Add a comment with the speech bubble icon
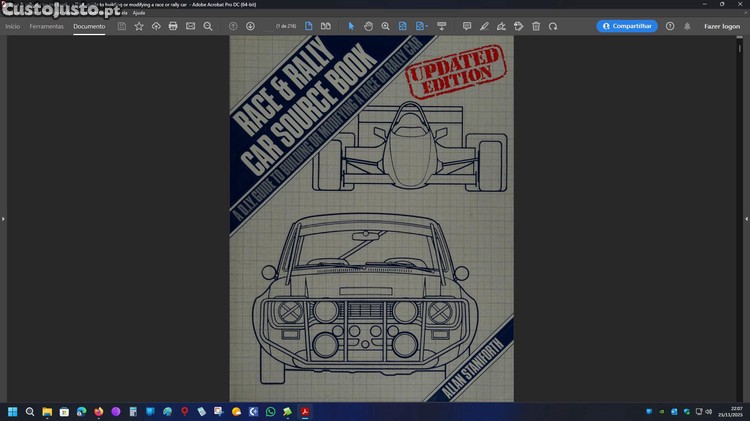Screen dimensions: 750x421 (x=467, y=26)
